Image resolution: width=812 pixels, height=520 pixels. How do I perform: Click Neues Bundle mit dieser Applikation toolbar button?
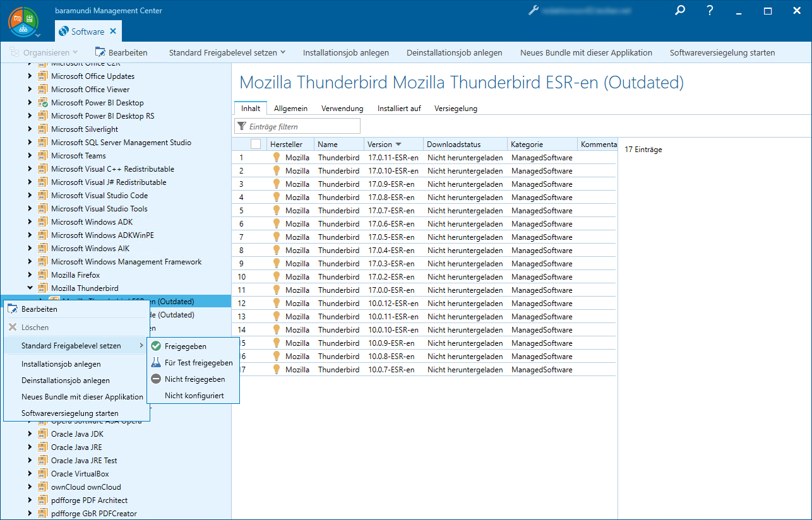click(586, 52)
